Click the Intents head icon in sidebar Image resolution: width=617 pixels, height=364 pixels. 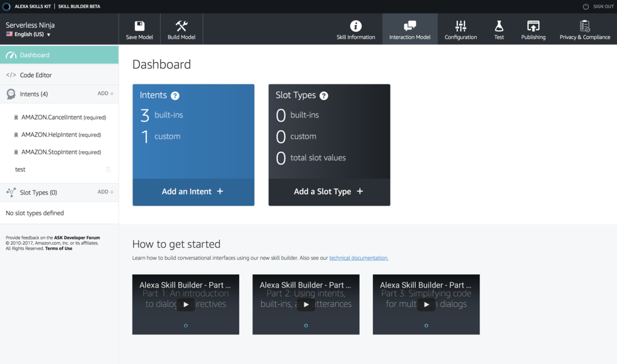pyautogui.click(x=11, y=93)
